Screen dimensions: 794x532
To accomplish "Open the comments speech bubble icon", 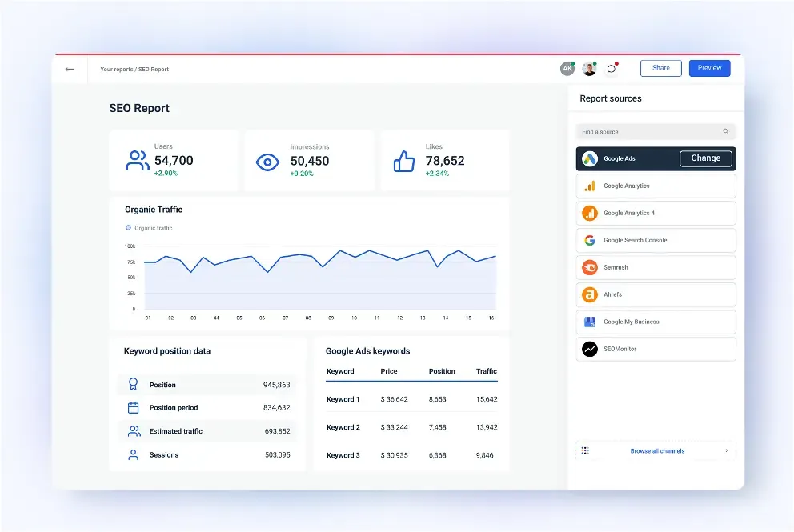I will click(x=612, y=68).
